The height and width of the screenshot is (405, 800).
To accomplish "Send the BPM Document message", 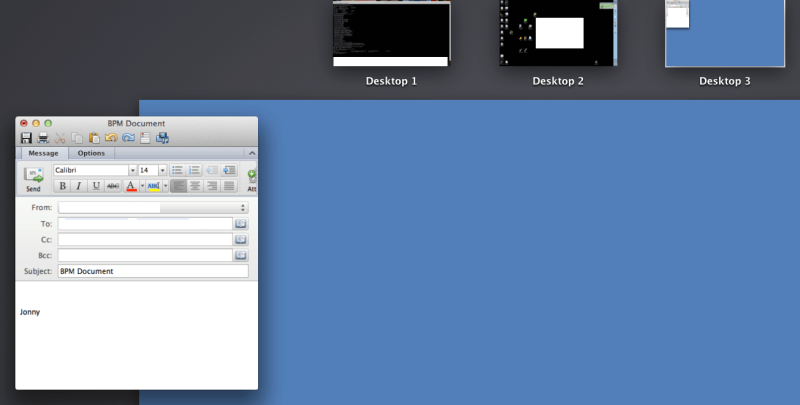I will 33,179.
